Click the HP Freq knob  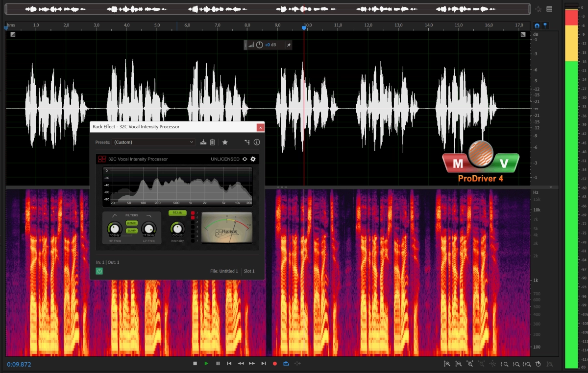tap(115, 228)
